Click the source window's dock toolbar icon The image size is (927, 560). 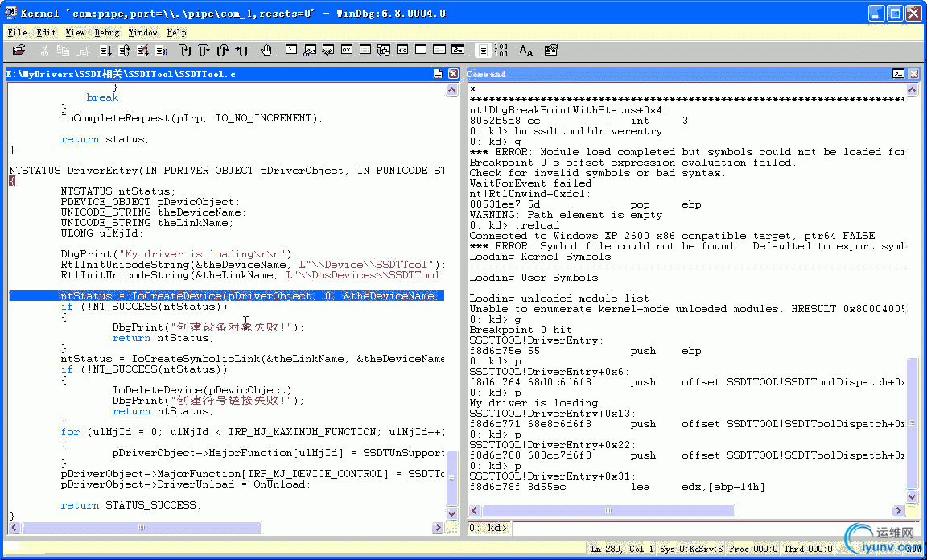tap(438, 73)
